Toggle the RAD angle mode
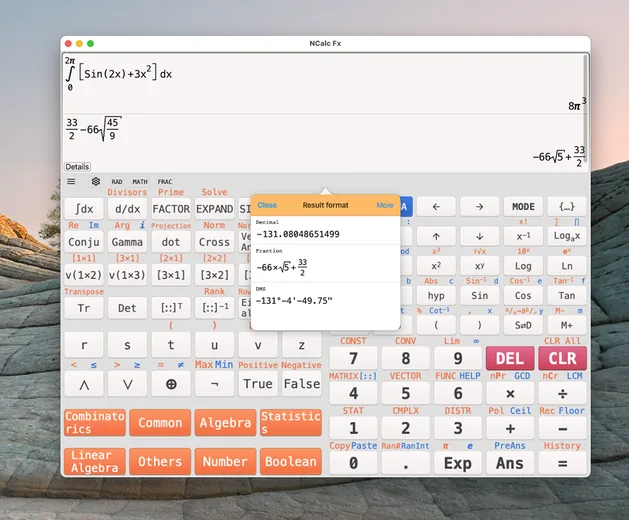Viewport: 629px width, 520px height. coord(117,182)
